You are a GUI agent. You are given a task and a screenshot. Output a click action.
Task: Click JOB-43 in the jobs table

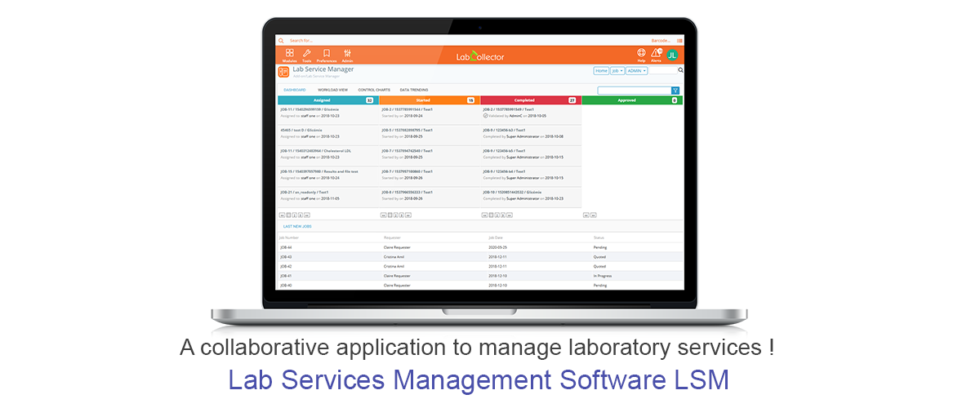pyautogui.click(x=286, y=256)
